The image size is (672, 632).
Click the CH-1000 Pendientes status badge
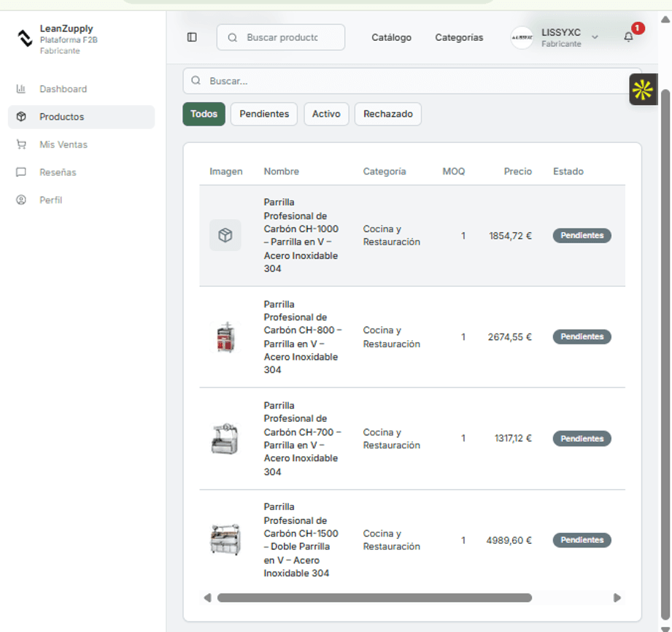pos(582,236)
